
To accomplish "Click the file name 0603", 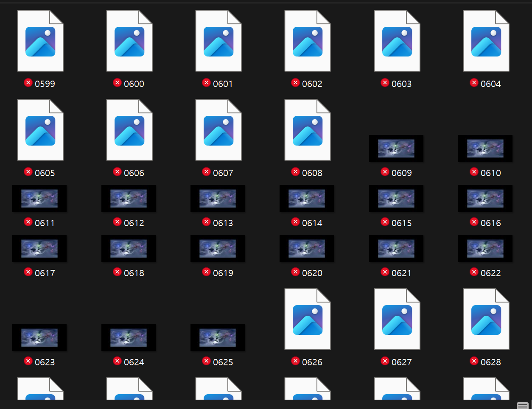I will 402,84.
